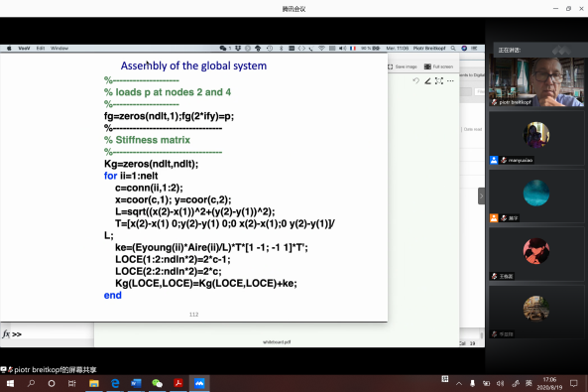
Task: Open Adobe Acrobat from the taskbar
Action: click(178, 383)
